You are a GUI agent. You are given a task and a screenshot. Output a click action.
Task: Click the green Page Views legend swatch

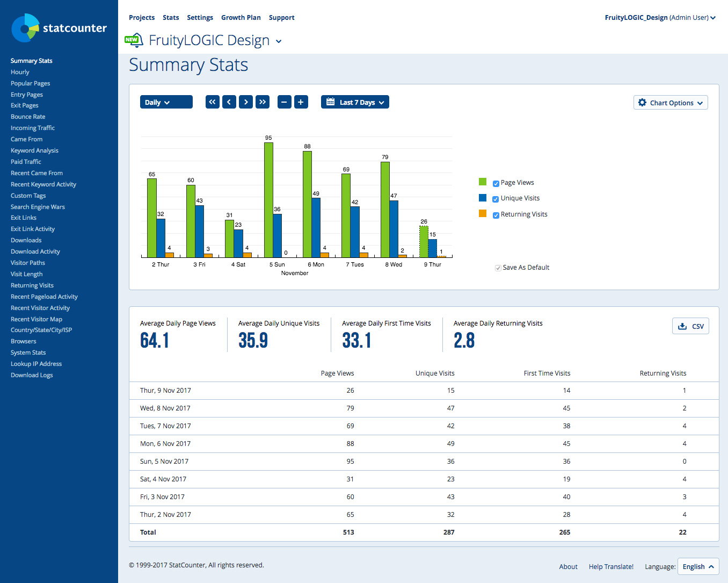click(x=483, y=182)
